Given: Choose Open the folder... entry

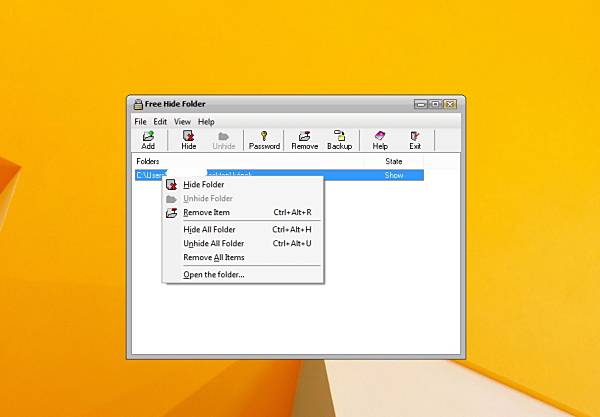Looking at the screenshot, I should coord(243,275).
